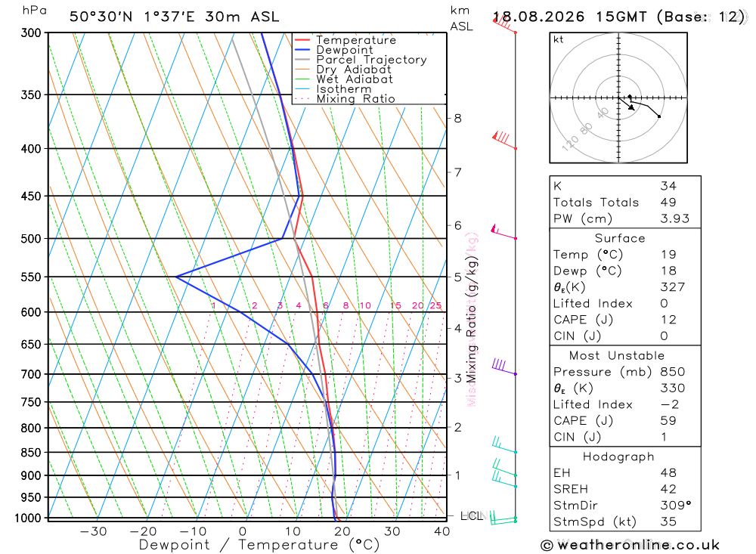The height and width of the screenshot is (554, 756).
Task: Click the Pressure (mb) value 850
Action: point(673,372)
